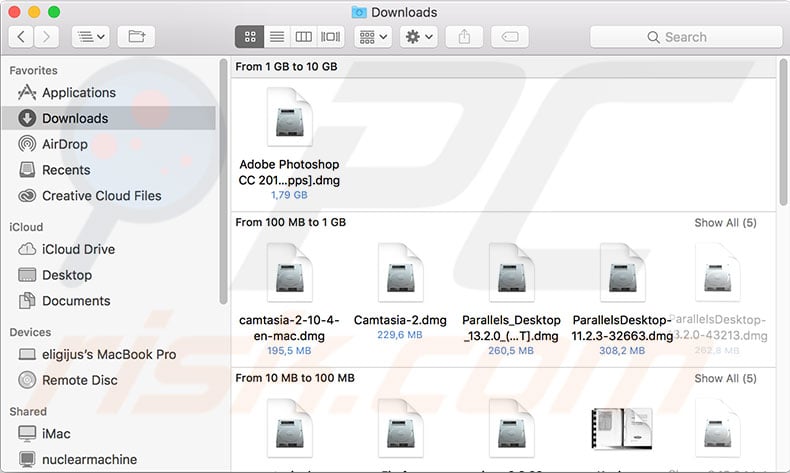
Task: Click the 308,2 MB size label
Action: [622, 351]
